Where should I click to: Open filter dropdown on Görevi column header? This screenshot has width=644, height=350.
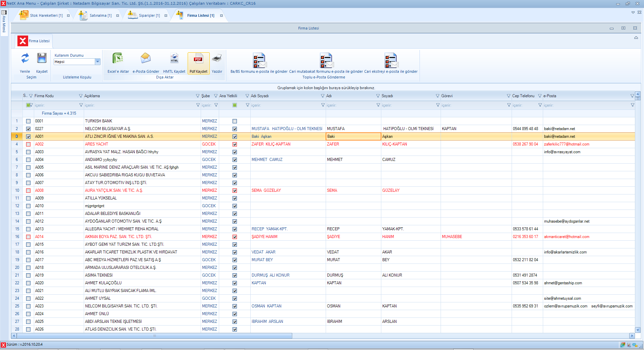pyautogui.click(x=508, y=96)
